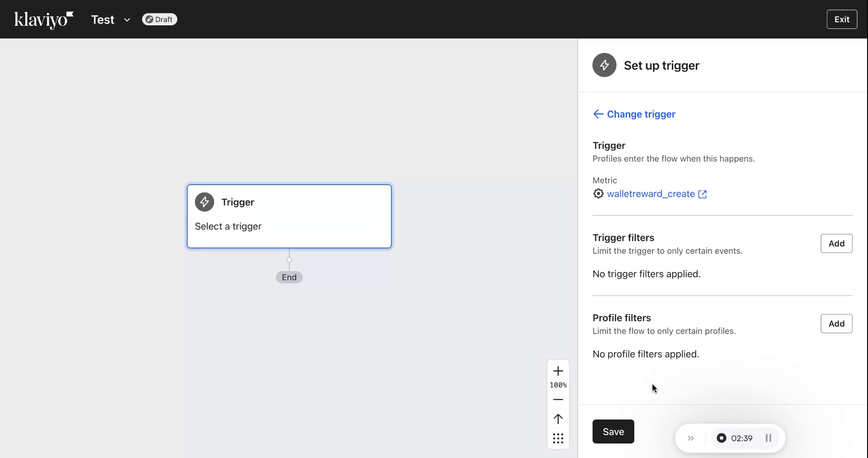Click the Set up trigger lightning icon

[604, 65]
